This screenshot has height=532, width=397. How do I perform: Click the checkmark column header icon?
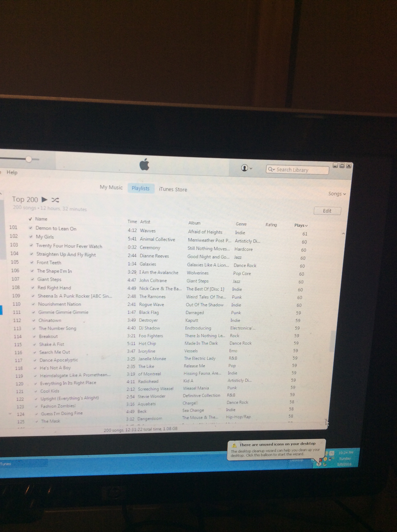[x=30, y=219]
